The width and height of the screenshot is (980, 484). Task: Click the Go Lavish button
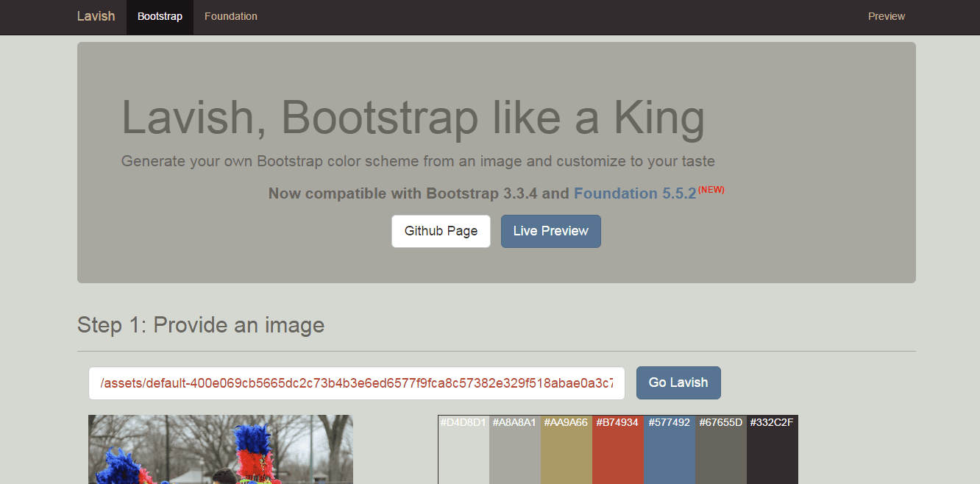coord(678,382)
